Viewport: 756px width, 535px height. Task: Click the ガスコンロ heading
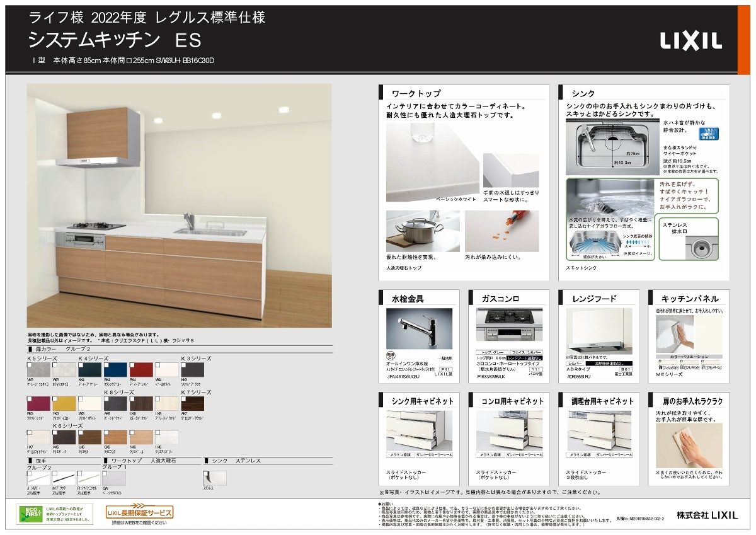[x=501, y=299]
